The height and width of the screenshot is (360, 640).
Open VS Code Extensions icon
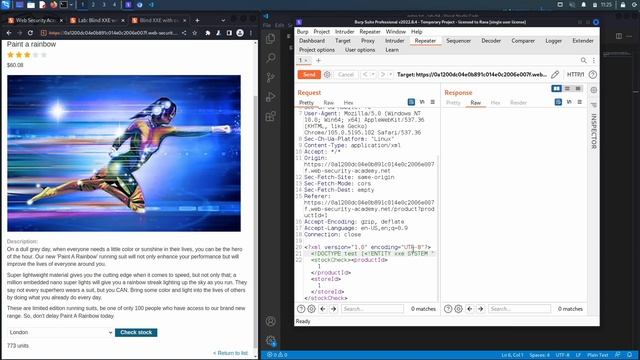click(271, 116)
